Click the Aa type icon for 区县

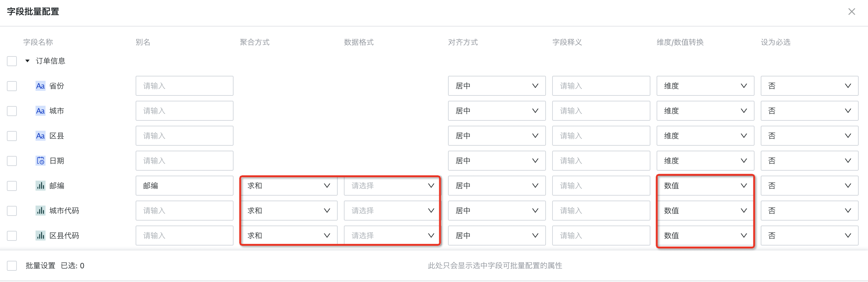[41, 136]
